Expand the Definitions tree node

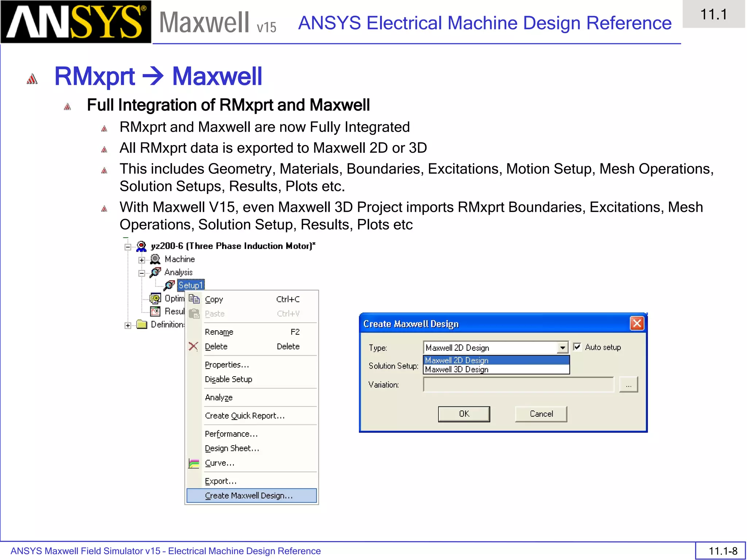click(x=128, y=325)
